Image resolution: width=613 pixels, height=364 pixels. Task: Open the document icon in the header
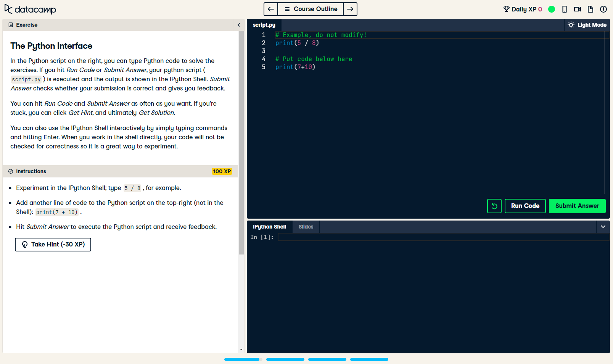coord(590,9)
